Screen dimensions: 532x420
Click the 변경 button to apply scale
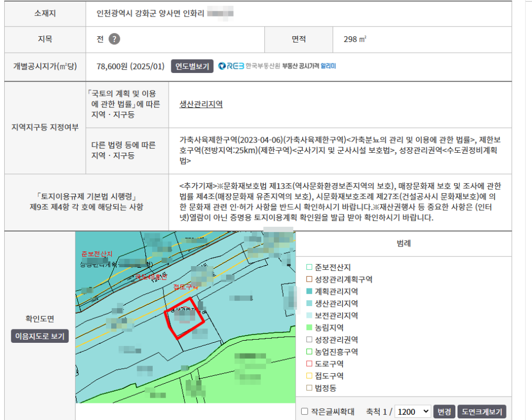point(444,411)
